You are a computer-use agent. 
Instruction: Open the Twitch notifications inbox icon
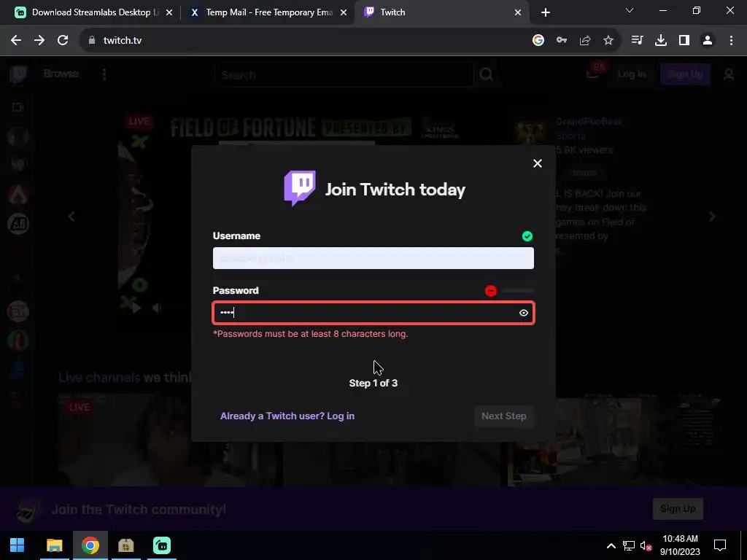[x=592, y=74]
